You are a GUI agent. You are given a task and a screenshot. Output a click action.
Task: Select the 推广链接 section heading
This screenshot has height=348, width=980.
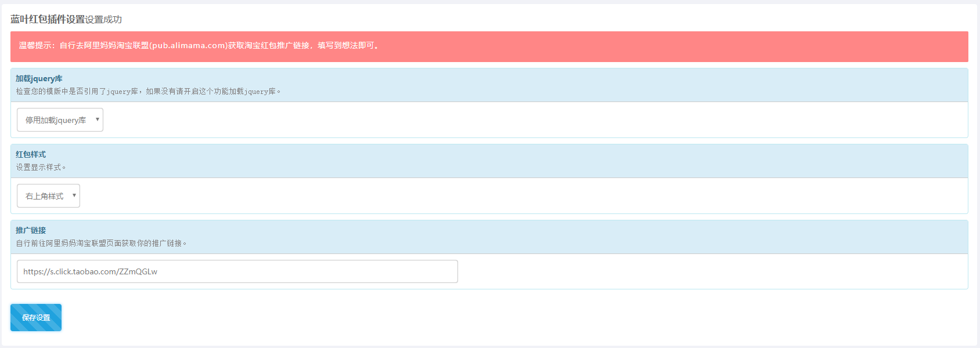pos(31,230)
